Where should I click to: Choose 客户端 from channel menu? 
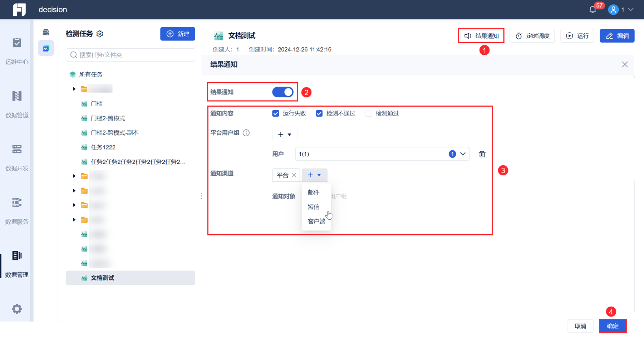[x=316, y=221]
